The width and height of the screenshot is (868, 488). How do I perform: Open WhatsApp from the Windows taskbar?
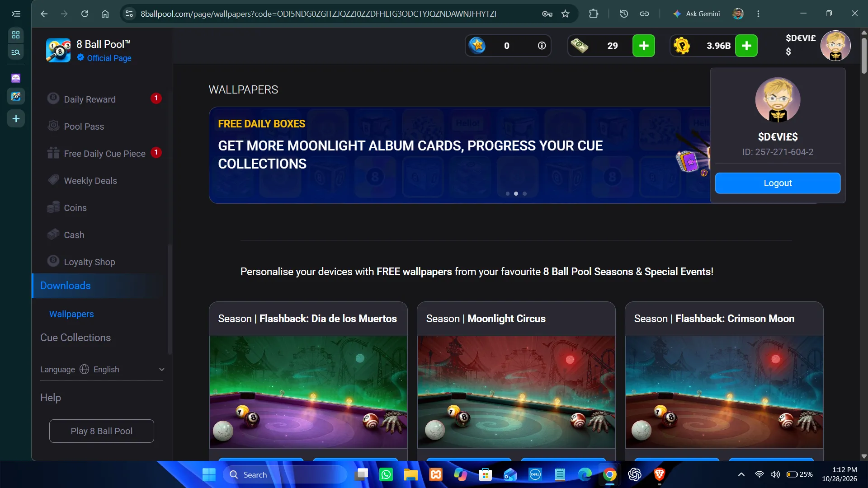pyautogui.click(x=386, y=474)
